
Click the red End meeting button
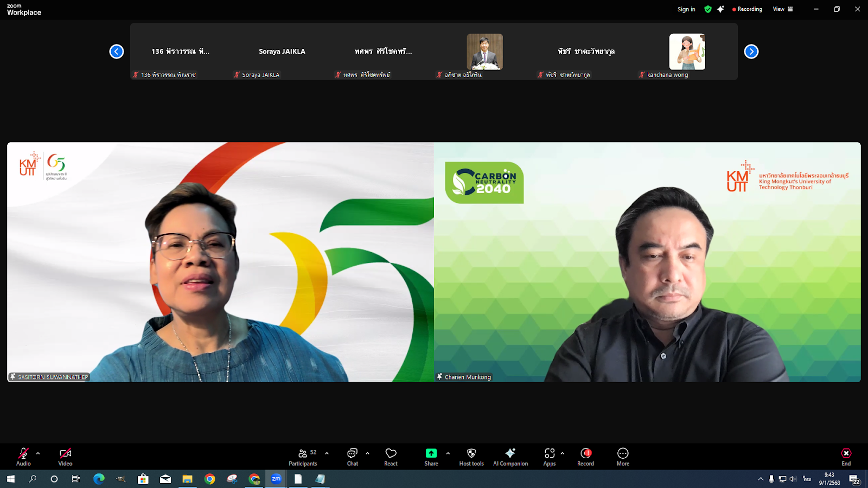(x=846, y=457)
